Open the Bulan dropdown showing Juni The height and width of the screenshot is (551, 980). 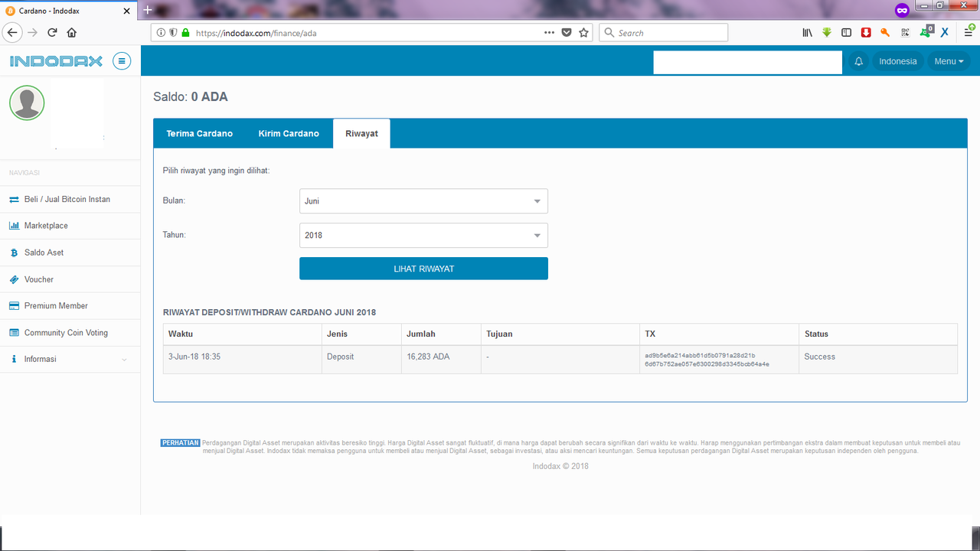pos(423,201)
